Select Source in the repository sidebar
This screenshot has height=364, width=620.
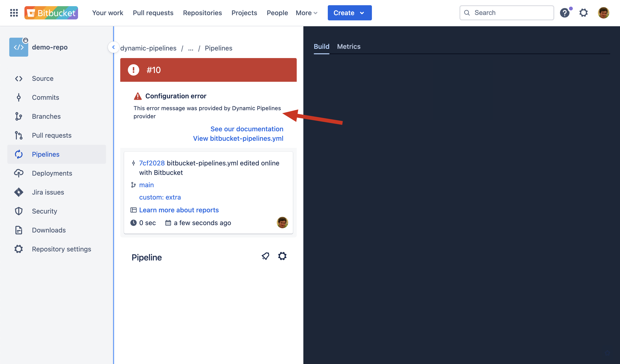click(x=42, y=78)
